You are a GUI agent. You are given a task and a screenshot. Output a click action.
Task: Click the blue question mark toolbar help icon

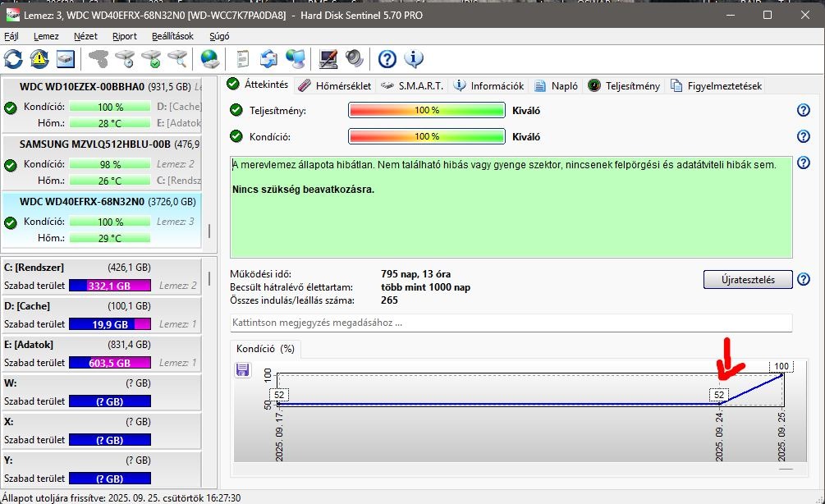(387, 59)
